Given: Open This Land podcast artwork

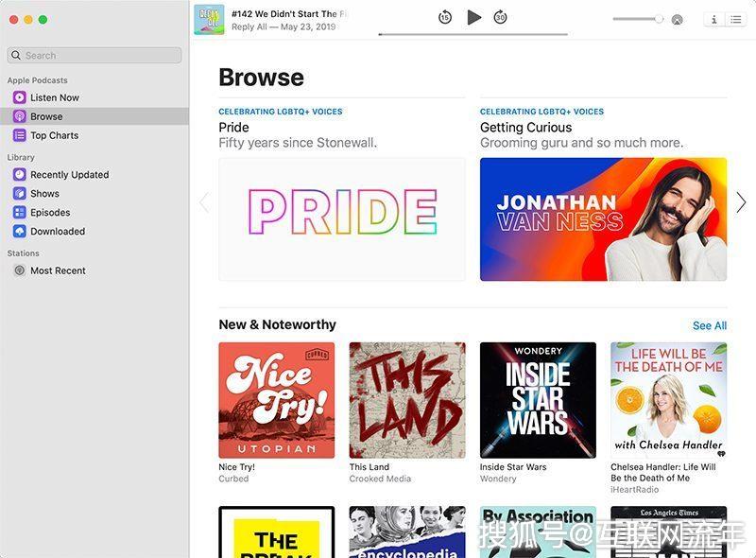Looking at the screenshot, I should (407, 400).
